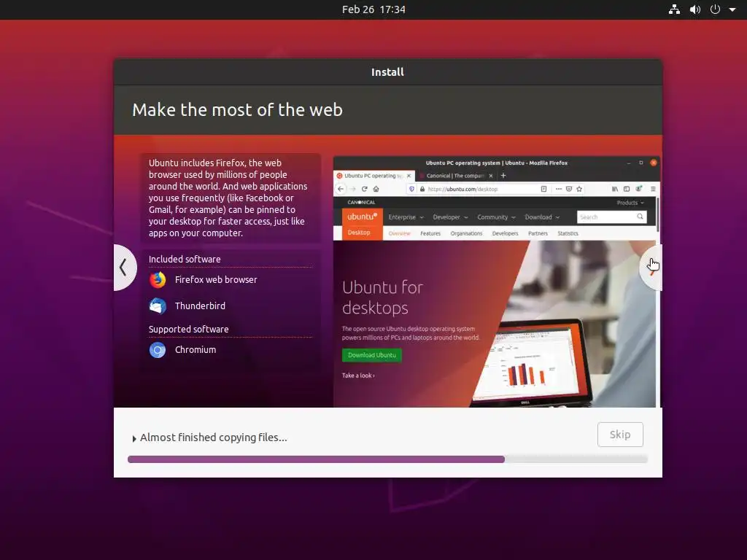Image resolution: width=747 pixels, height=560 pixels.
Task: Click the Firefox library icon
Action: point(615,189)
